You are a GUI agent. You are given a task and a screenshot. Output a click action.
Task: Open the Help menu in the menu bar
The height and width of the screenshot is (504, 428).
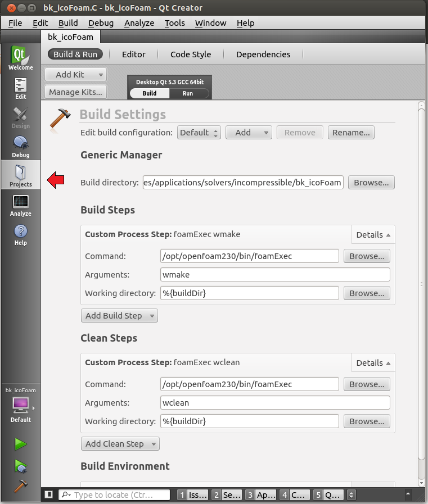point(246,23)
